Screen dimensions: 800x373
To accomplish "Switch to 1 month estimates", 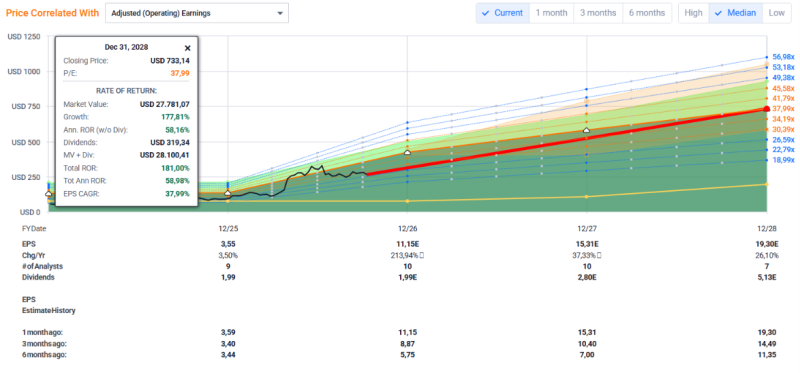I will [552, 13].
